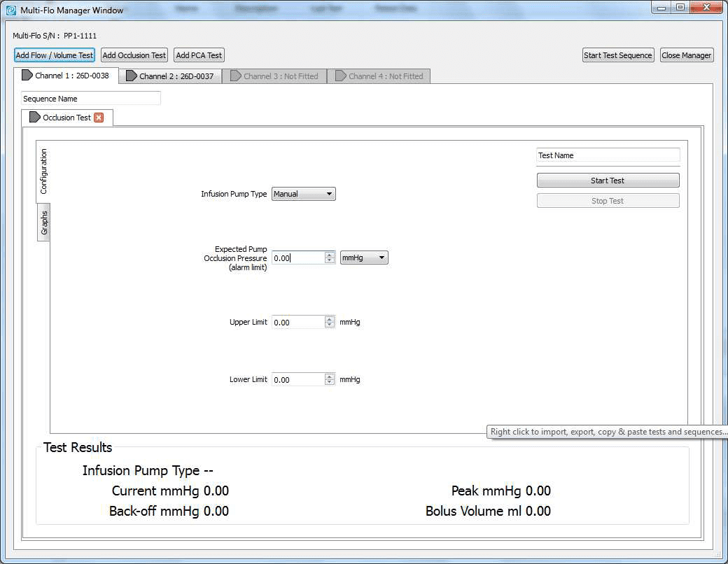Open the Infusion Pump Type dropdown

pyautogui.click(x=303, y=194)
